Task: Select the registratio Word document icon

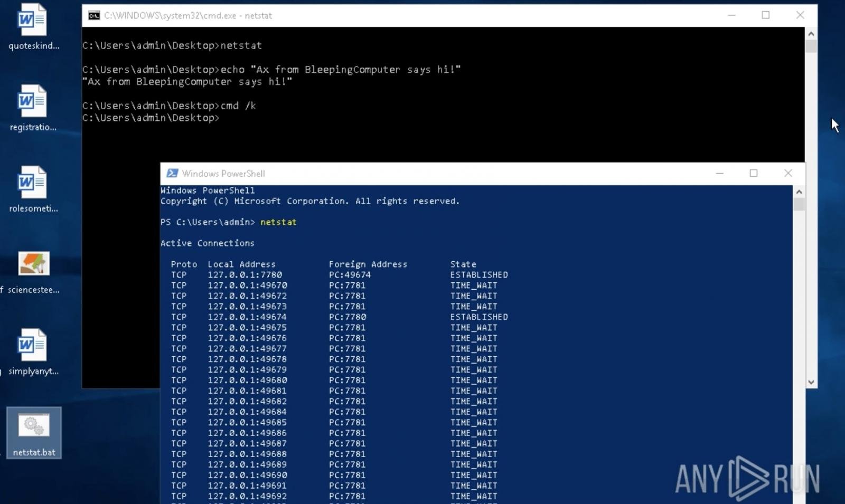Action: [x=33, y=102]
